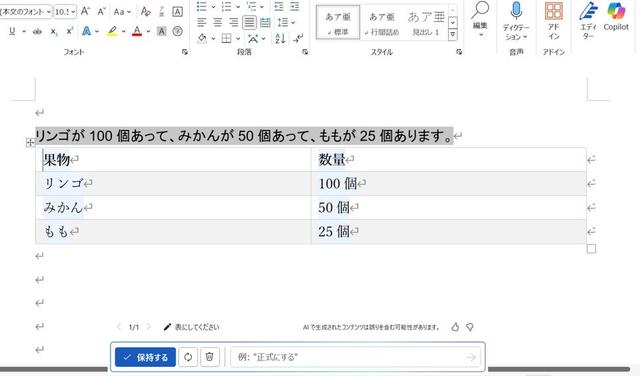Toggle strikethrough formatting
The height and width of the screenshot is (376, 640).
pos(37,31)
